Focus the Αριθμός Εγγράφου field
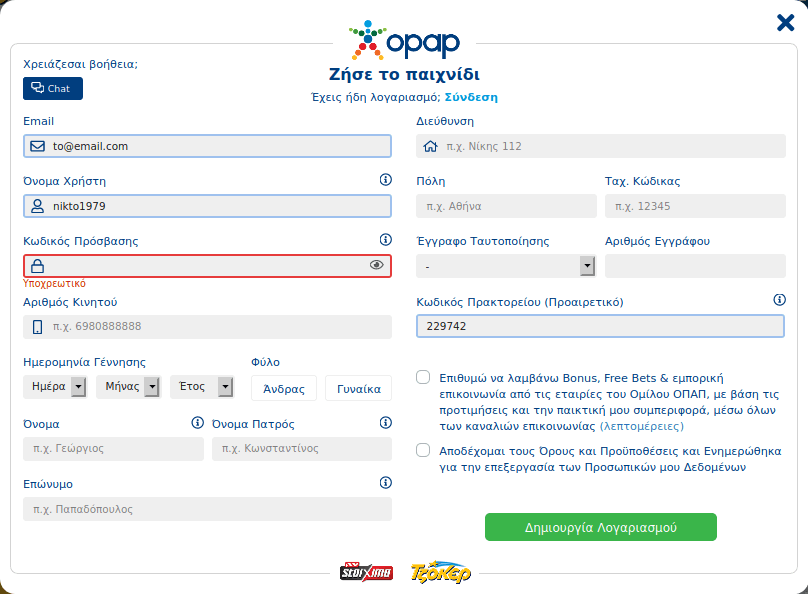Viewport: 808px width, 594px height. tap(695, 266)
